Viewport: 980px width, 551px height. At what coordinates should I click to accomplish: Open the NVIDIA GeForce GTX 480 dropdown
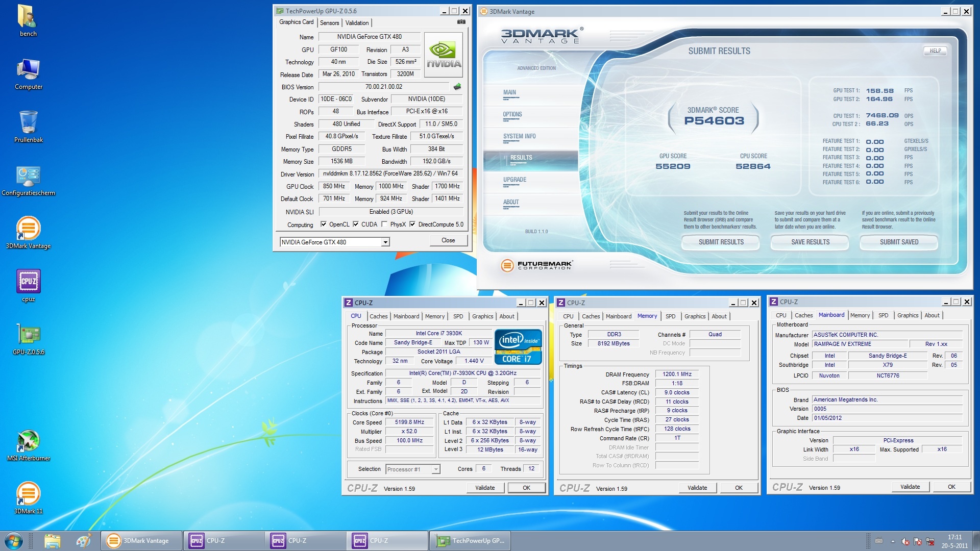coord(385,242)
